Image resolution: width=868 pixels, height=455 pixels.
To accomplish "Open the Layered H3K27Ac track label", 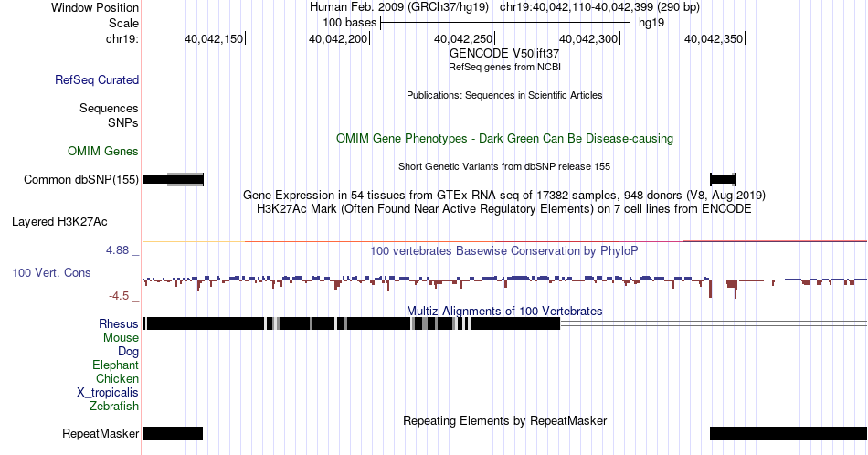I will coord(59,221).
